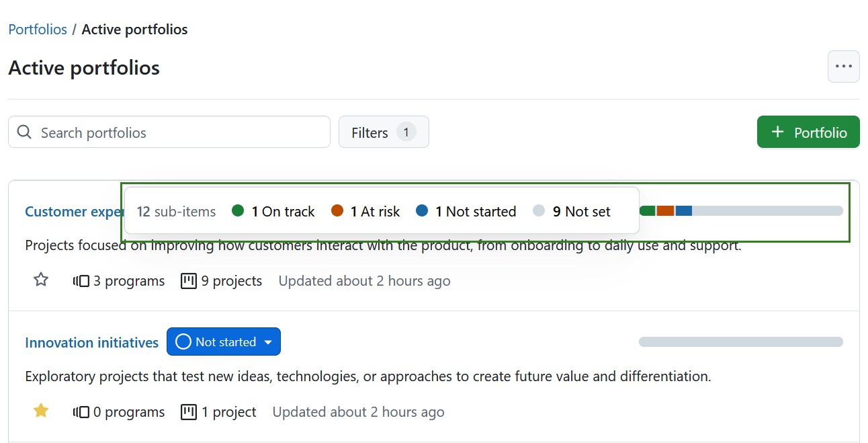The width and height of the screenshot is (868, 443).
Task: Open the Not started status dropdown
Action: click(x=267, y=341)
